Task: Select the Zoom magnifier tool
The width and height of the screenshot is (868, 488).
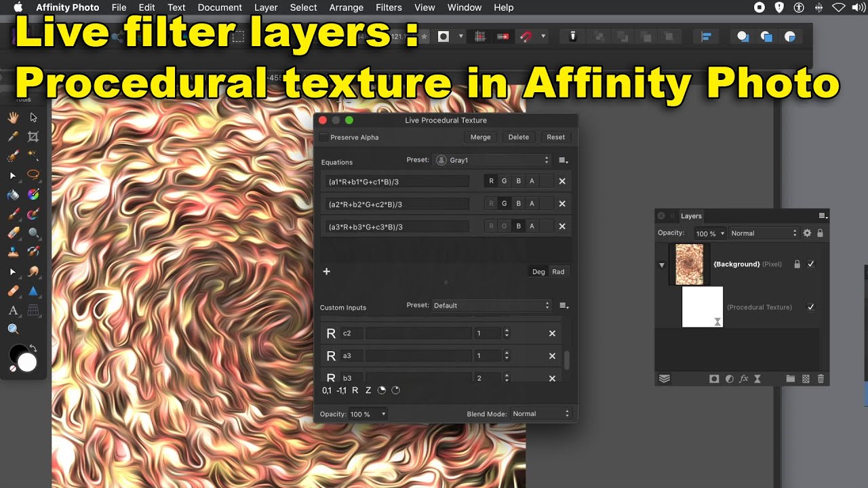Action: tap(13, 329)
